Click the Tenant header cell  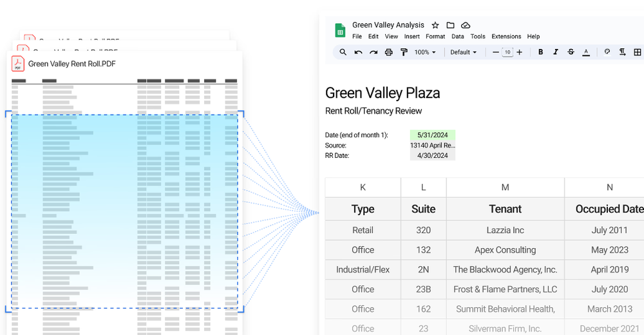click(505, 209)
